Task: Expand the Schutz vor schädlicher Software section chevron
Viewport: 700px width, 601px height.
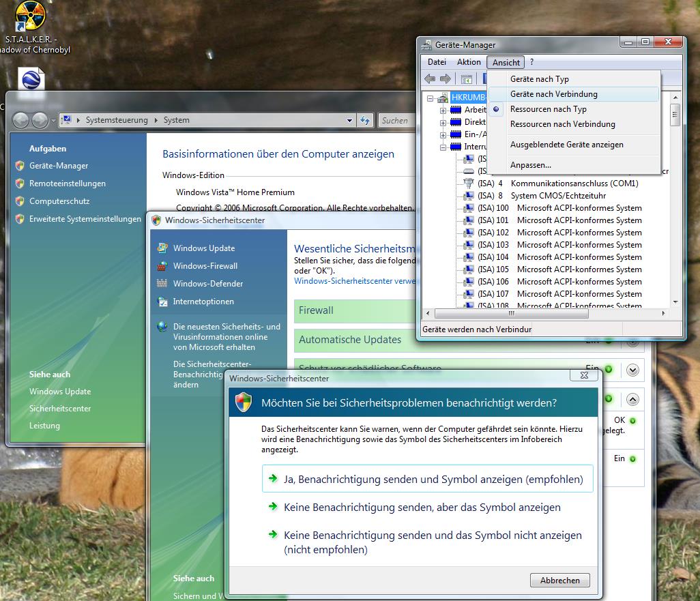Action: (x=632, y=370)
